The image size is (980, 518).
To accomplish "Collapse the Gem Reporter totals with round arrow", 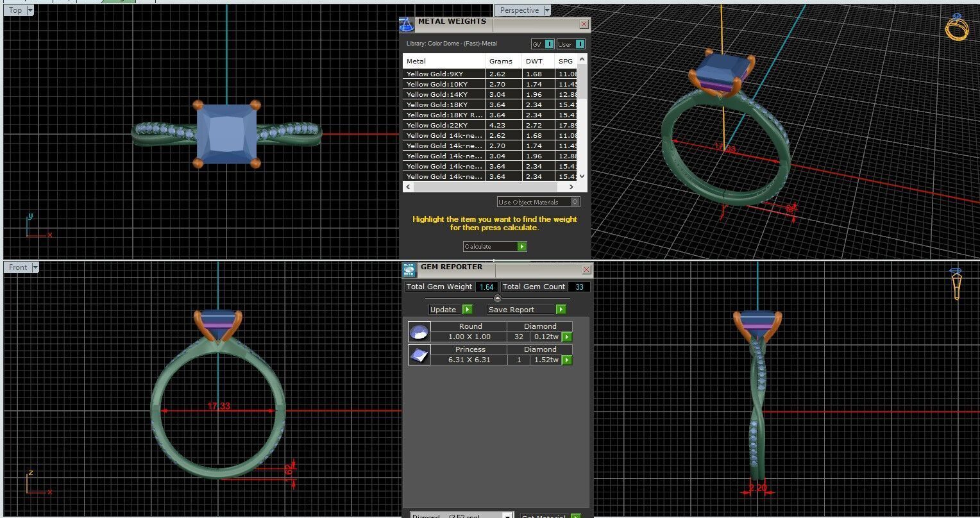I will pos(497,298).
